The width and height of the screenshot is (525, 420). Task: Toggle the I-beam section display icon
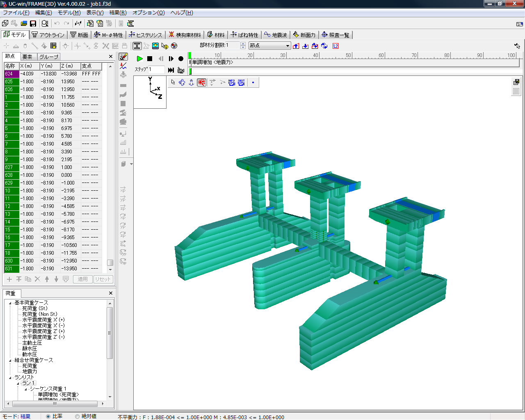pos(137,46)
